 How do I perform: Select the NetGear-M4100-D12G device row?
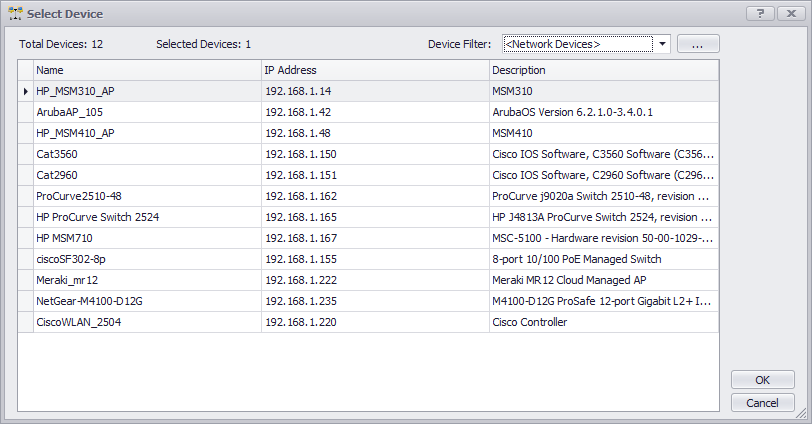(368, 301)
